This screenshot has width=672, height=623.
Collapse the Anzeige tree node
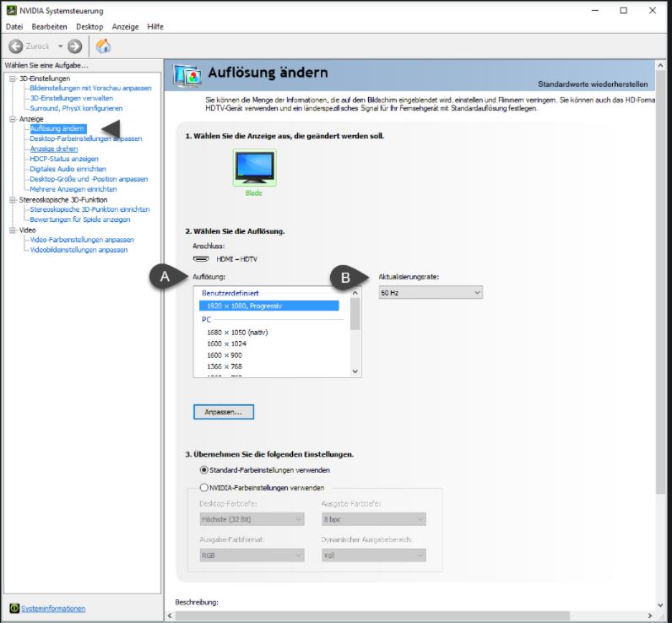click(x=13, y=119)
